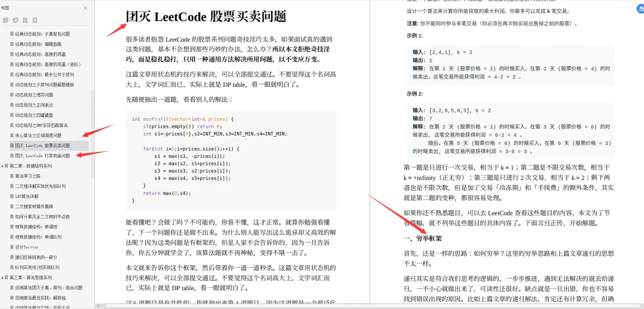Click the add bookmark icon
Image resolution: width=644 pixels, height=309 pixels.
24,20
